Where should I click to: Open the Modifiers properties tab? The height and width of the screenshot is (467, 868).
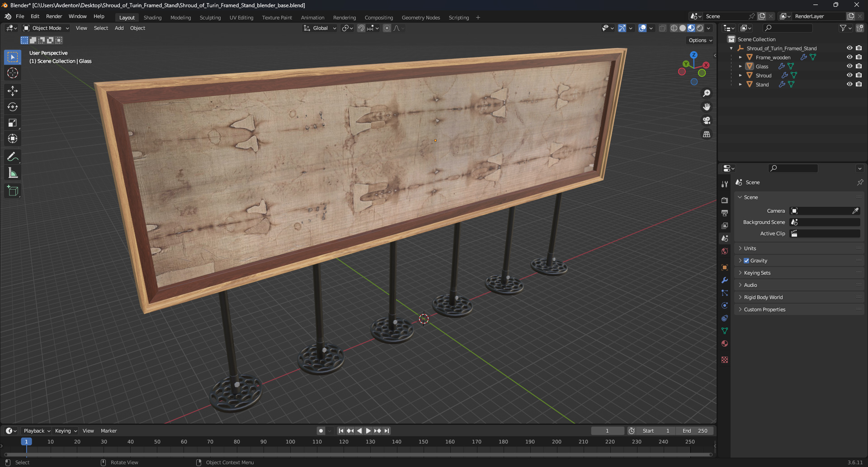pyautogui.click(x=725, y=280)
